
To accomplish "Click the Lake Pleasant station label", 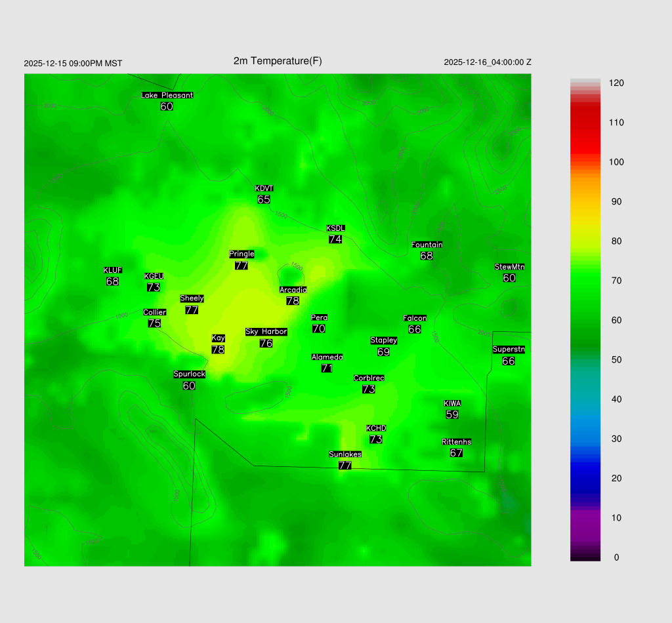I will (167, 95).
